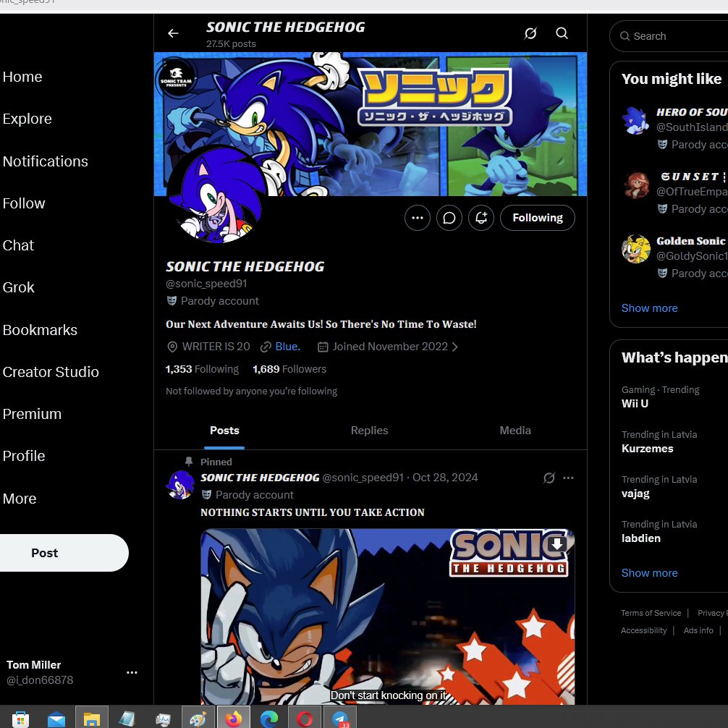Viewport: 728px width, 728px height.
Task: Click pinned post author avatar
Action: click(x=180, y=485)
